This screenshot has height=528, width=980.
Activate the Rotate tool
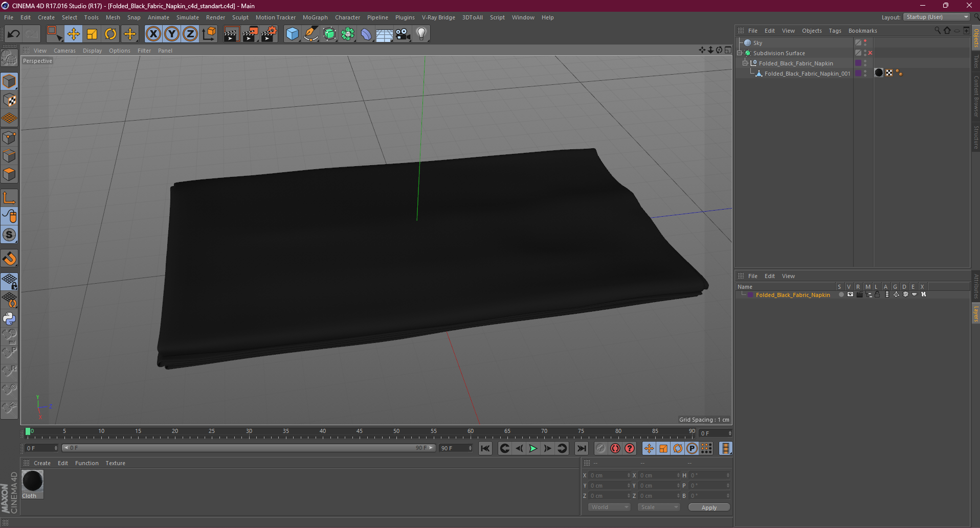110,34
